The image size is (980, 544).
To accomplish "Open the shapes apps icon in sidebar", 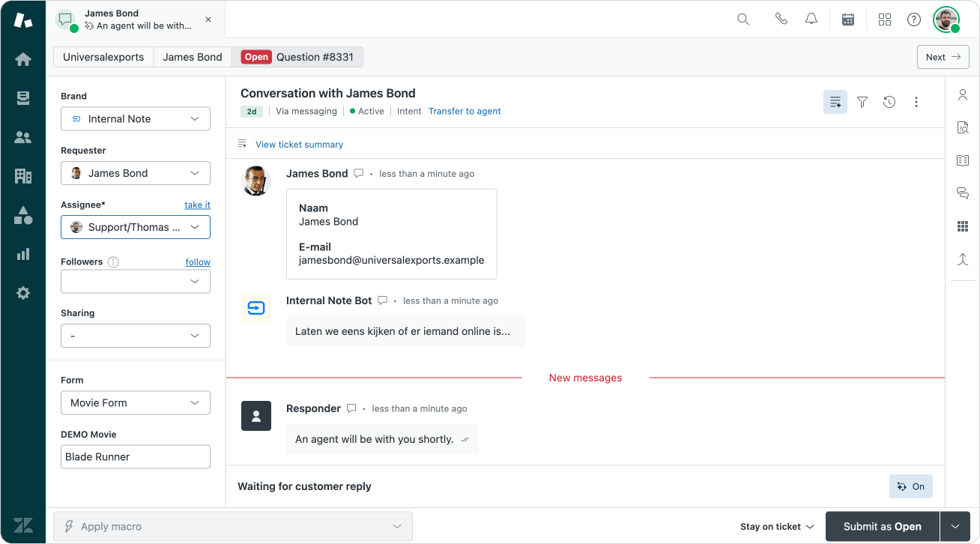I will (23, 215).
